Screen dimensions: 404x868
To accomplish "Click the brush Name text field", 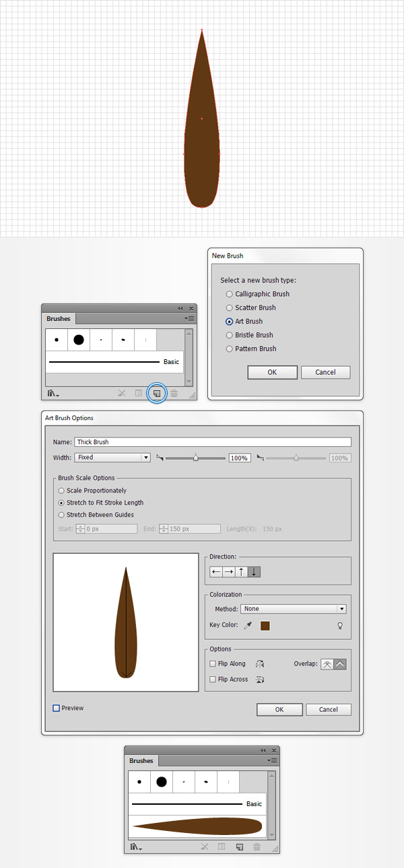I will (x=213, y=442).
